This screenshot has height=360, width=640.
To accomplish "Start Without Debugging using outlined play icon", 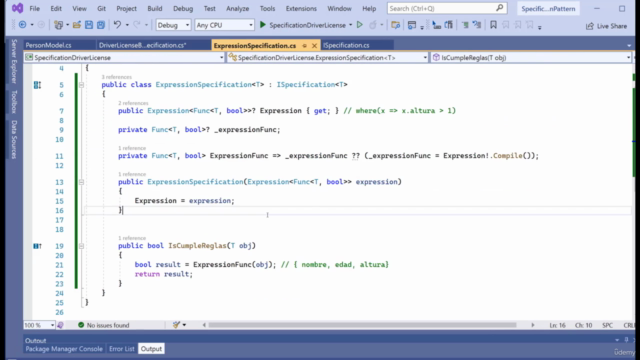I will coord(360,25).
